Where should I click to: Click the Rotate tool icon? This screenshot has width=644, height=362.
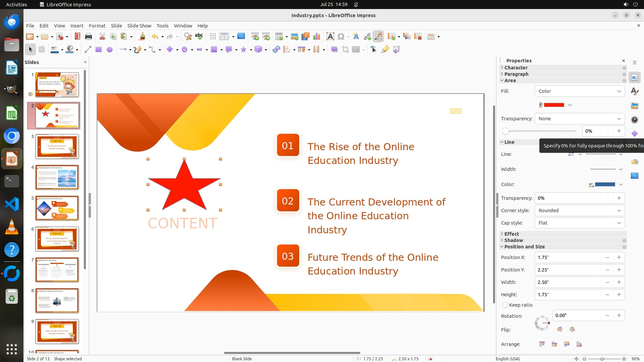coord(276,50)
